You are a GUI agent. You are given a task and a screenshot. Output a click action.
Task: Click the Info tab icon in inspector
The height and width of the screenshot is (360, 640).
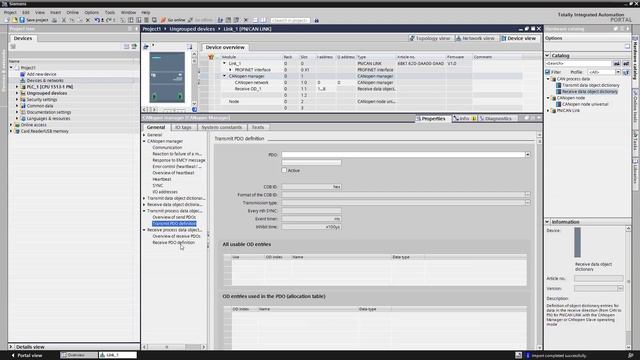point(456,118)
